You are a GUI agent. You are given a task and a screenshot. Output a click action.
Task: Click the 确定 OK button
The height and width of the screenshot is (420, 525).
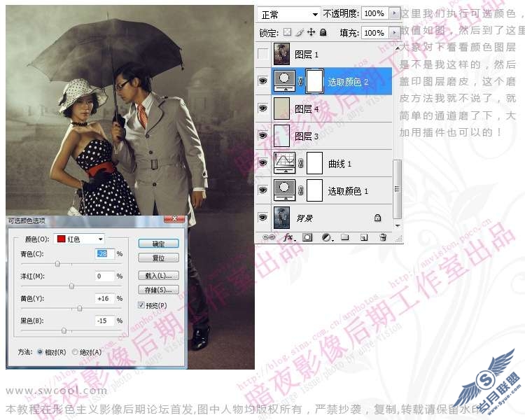158,244
